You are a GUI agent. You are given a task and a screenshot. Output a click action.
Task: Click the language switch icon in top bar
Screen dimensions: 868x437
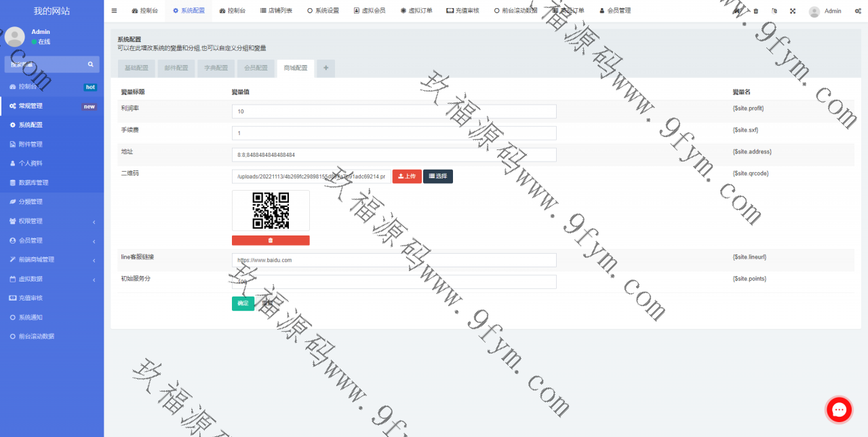click(774, 11)
